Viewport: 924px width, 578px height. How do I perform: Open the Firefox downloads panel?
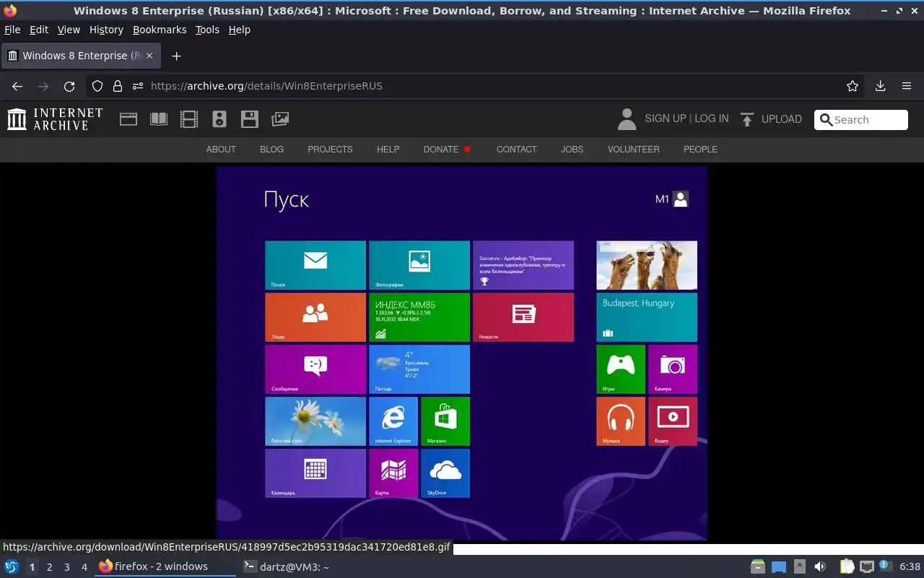880,86
